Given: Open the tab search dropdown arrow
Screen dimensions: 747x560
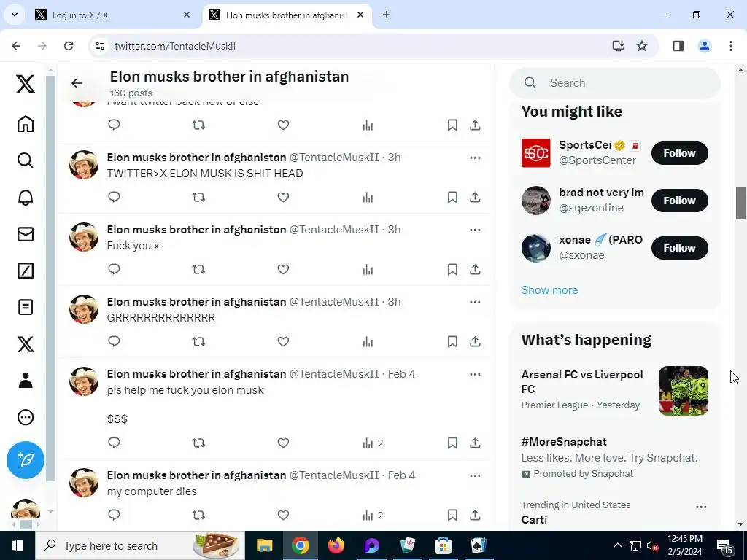Looking at the screenshot, I should point(15,15).
